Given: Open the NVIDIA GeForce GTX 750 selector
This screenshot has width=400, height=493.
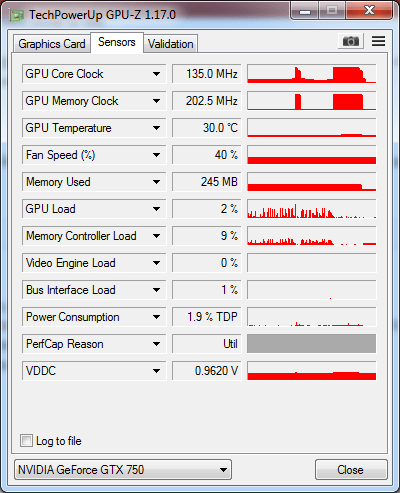Looking at the screenshot, I should point(123,470).
